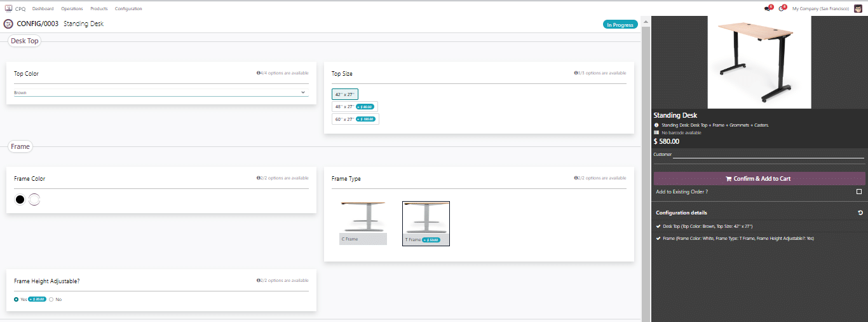The height and width of the screenshot is (322, 868).
Task: Open the Configuration menu
Action: click(x=128, y=9)
